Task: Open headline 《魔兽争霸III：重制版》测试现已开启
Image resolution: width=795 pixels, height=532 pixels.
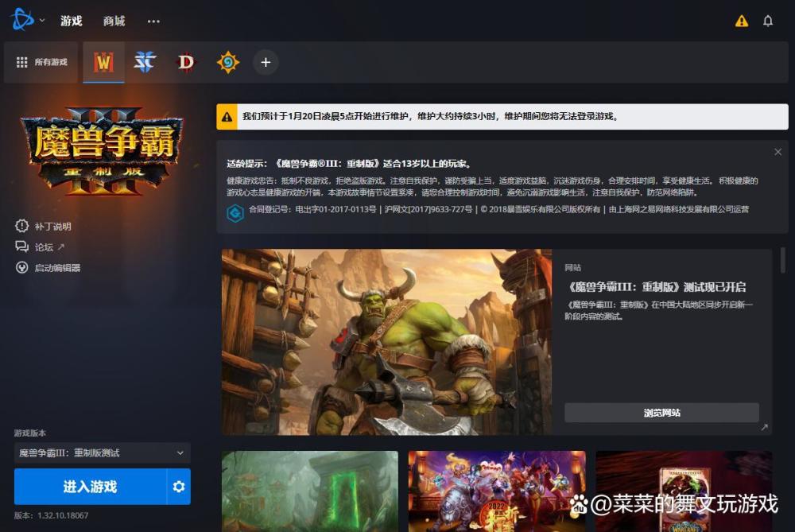Action: (656, 287)
